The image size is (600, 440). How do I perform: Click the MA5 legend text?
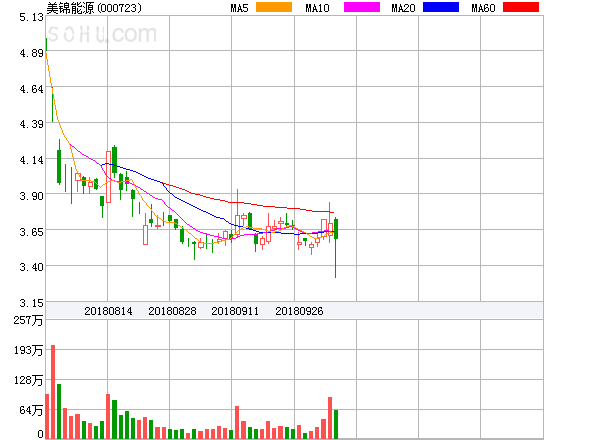(240, 8)
